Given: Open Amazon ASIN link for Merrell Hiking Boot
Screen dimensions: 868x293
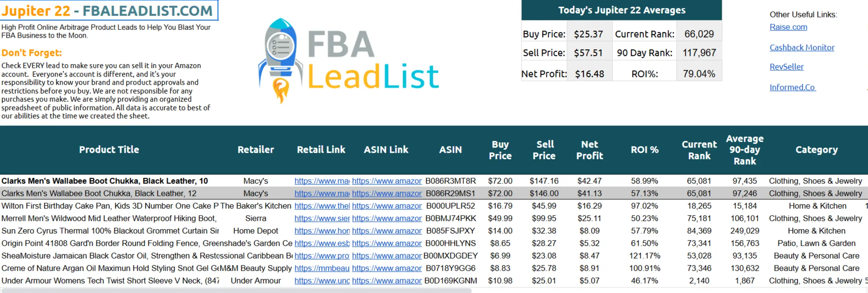Looking at the screenshot, I should pyautogui.click(x=386, y=219).
